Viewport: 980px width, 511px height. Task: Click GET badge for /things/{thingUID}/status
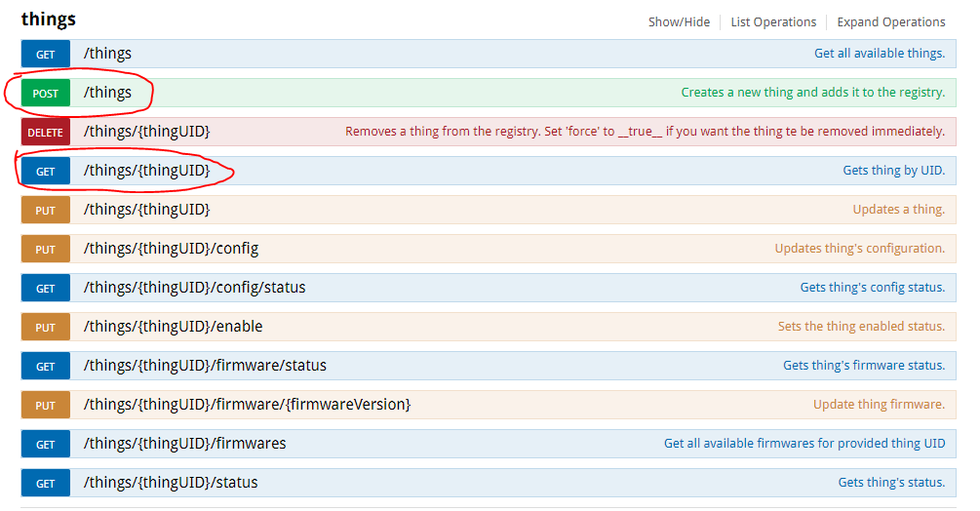click(46, 484)
